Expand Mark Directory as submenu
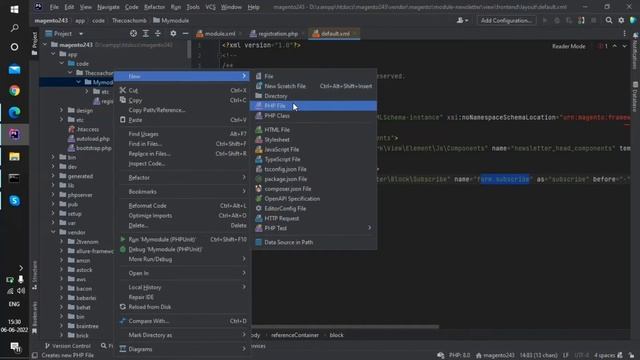640x360 pixels. click(182, 335)
